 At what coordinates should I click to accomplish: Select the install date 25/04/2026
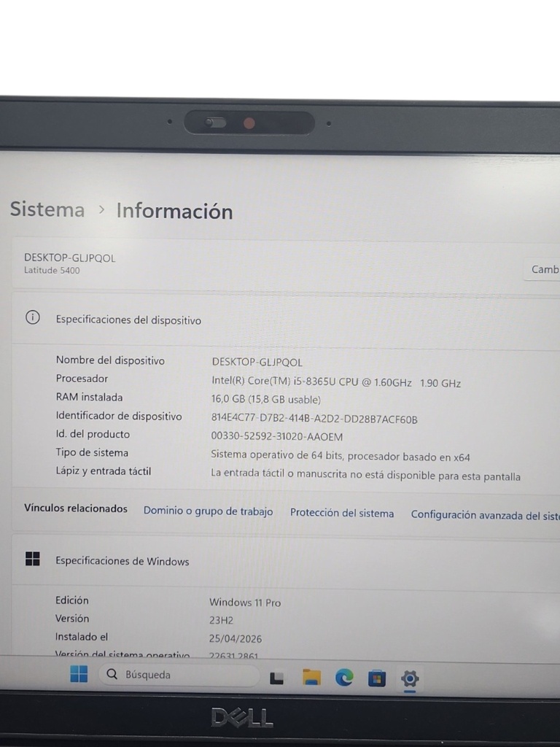[x=236, y=638]
